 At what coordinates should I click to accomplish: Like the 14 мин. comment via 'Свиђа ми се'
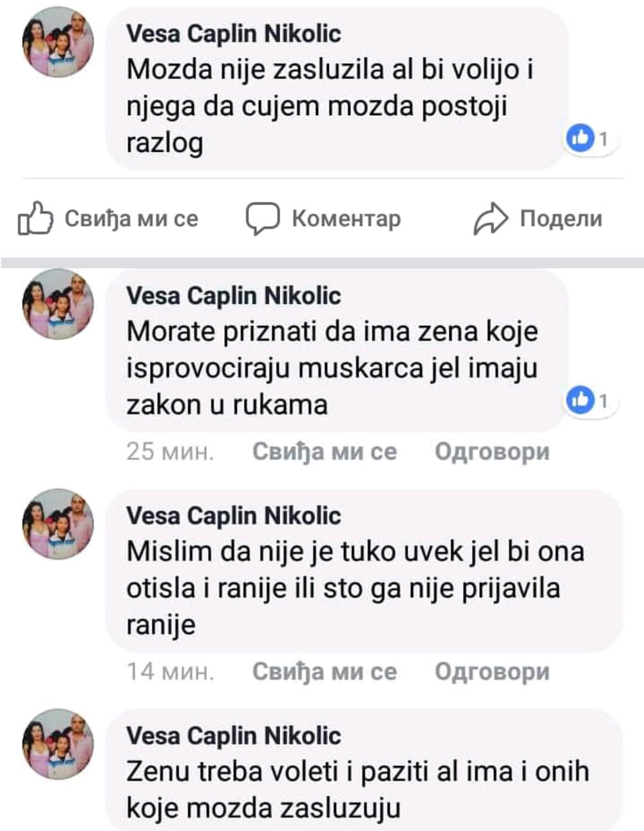click(x=325, y=672)
